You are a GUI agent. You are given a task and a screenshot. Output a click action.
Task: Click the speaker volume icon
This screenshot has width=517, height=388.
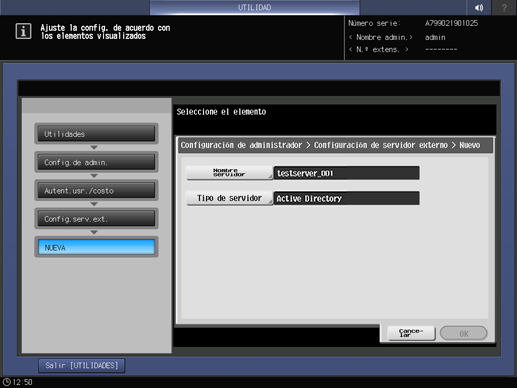(479, 7)
